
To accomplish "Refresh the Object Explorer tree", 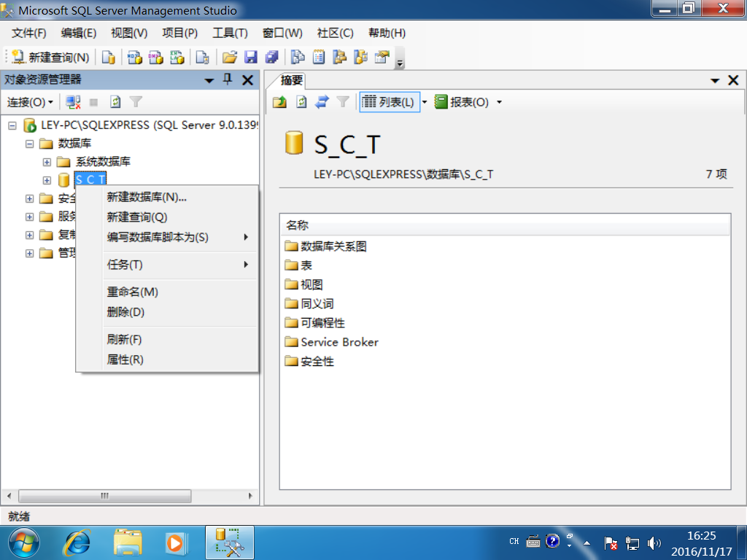I will point(115,102).
